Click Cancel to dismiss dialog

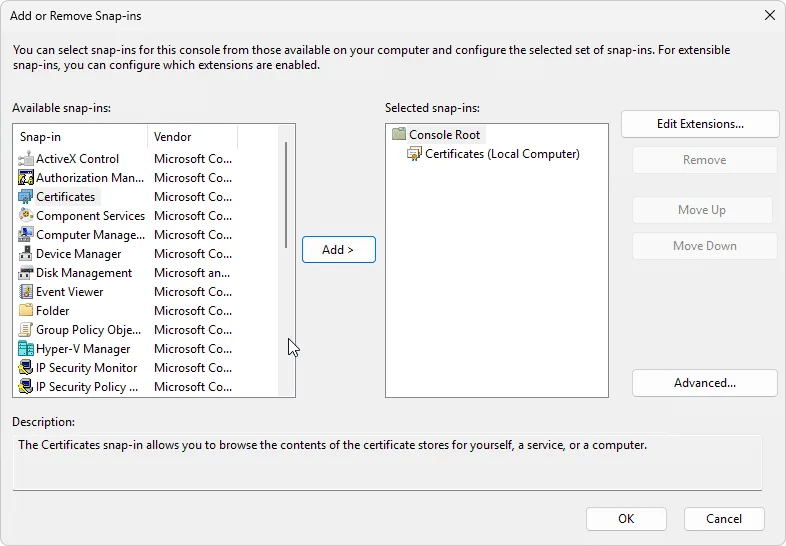(x=724, y=519)
